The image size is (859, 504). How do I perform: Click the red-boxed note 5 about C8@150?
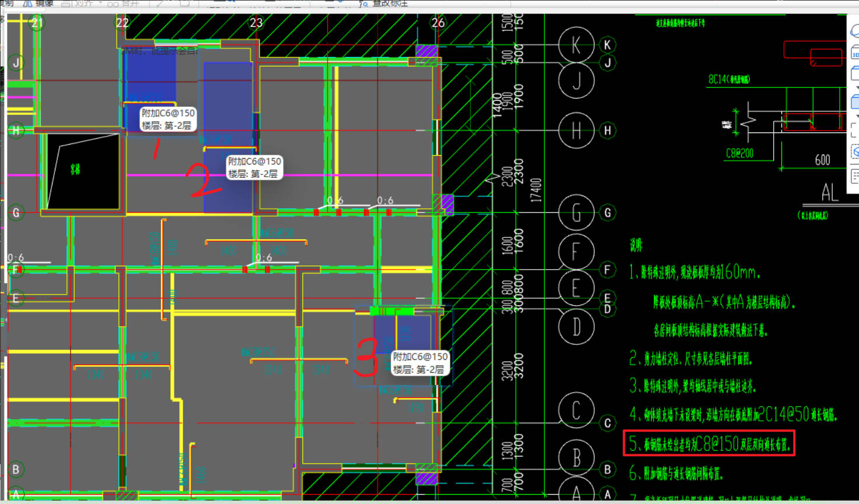pos(709,444)
